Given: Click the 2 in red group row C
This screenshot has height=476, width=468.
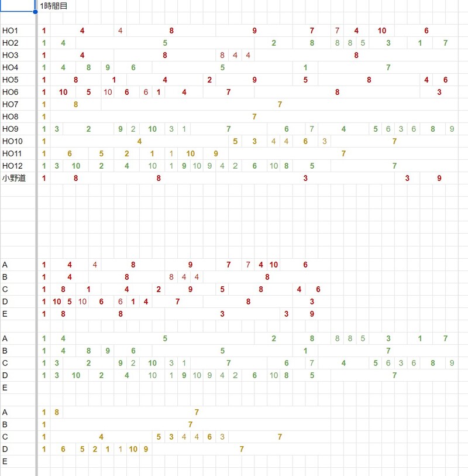Looking at the screenshot, I should click(159, 289).
